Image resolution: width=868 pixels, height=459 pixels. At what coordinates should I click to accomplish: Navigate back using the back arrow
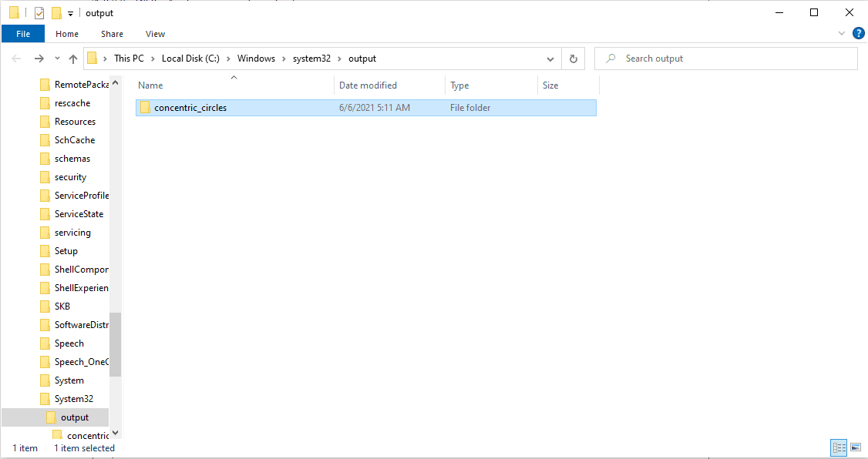(16, 59)
